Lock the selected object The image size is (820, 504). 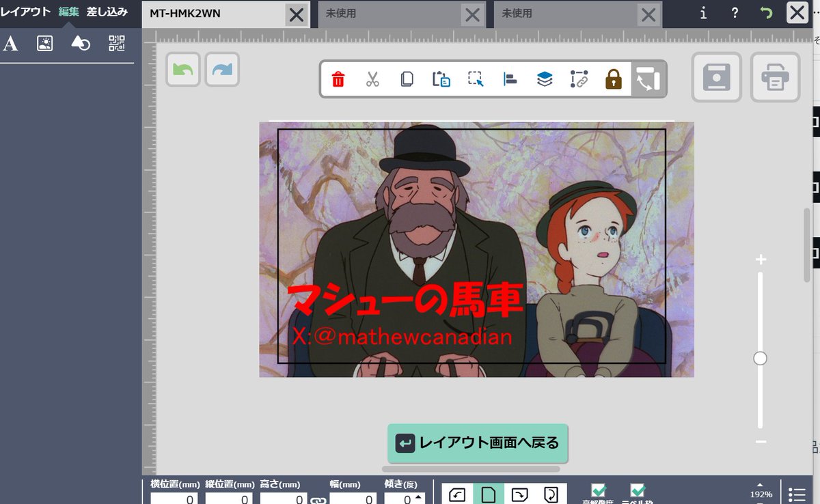(x=614, y=79)
